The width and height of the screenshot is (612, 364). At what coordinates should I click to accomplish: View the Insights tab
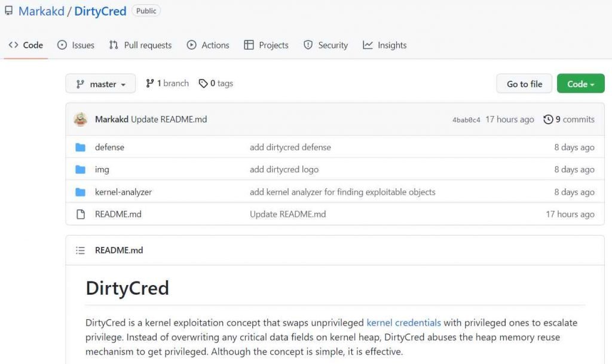(x=385, y=45)
